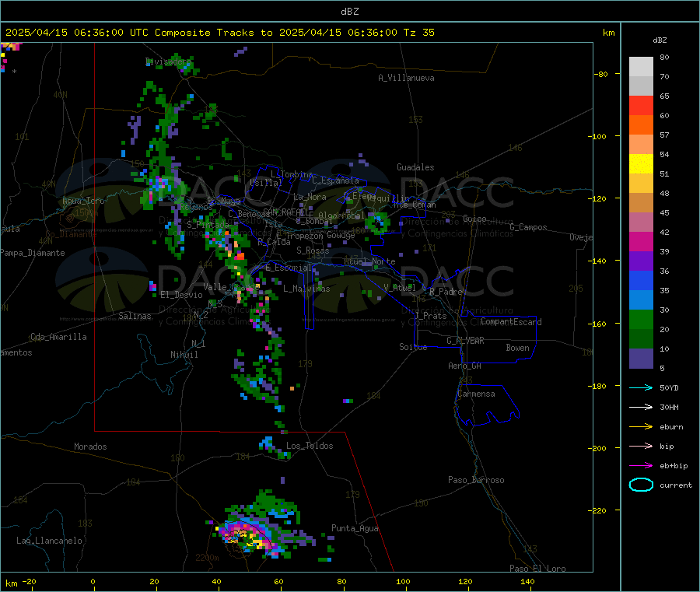The width and height of the screenshot is (700, 592).
Task: Click the Pampa_Diamante label
Action: pos(32,253)
